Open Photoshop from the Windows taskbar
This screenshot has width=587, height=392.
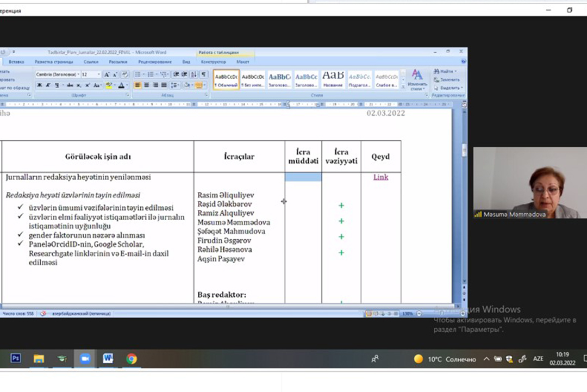pyautogui.click(x=16, y=359)
